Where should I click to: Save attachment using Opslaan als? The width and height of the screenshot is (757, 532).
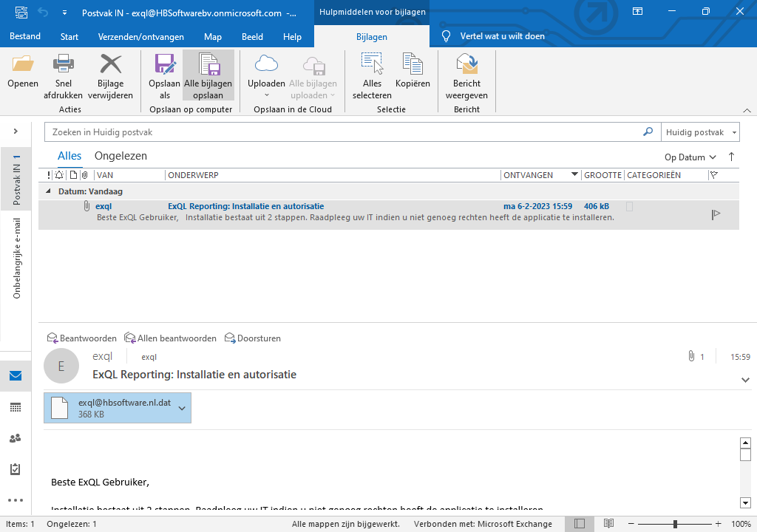[x=164, y=76]
